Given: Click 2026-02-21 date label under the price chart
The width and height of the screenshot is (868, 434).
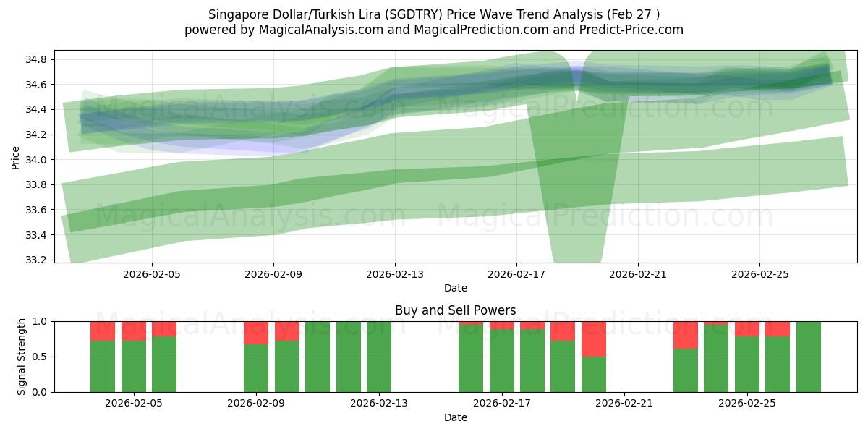Looking at the screenshot, I should tap(638, 274).
